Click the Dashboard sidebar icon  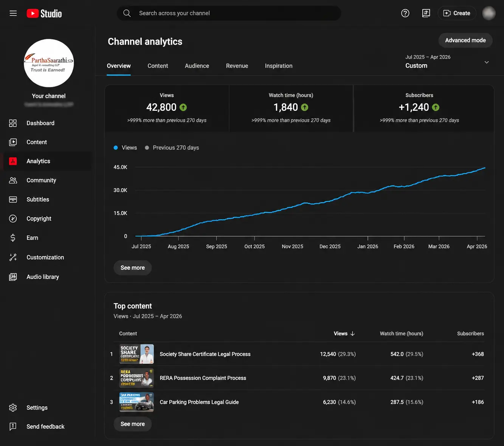click(x=13, y=123)
